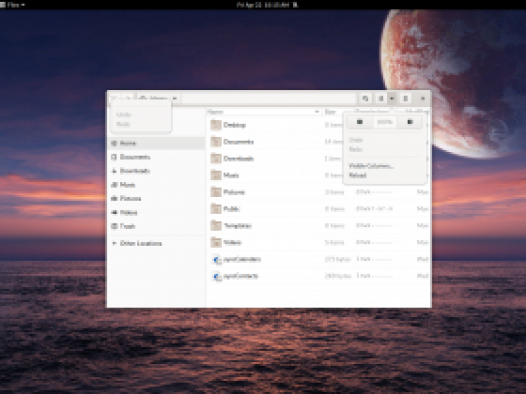
Task: Select Reload in the view popover
Action: tap(357, 175)
